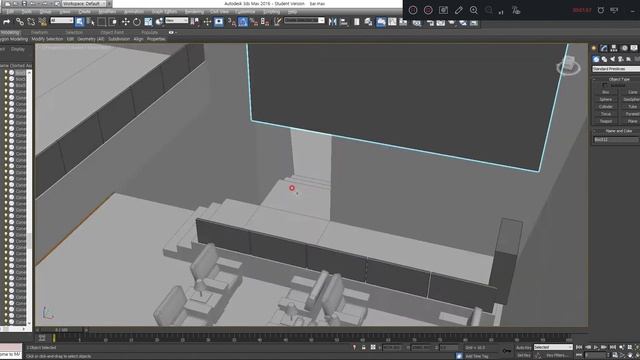
Task: Click the Teapot primitive button
Action: pyautogui.click(x=606, y=121)
